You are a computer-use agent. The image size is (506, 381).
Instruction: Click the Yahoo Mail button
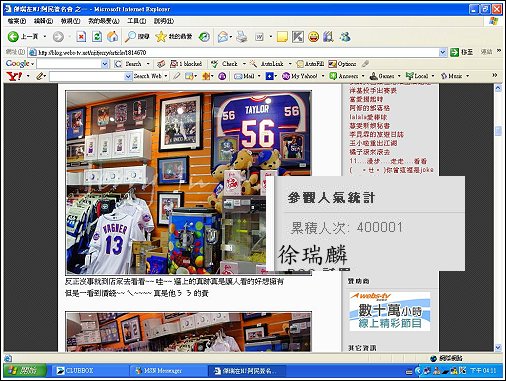[244, 76]
